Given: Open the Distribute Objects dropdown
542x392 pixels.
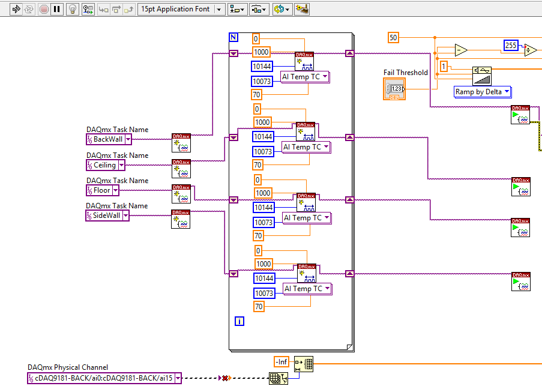Looking at the screenshot, I should tap(259, 10).
